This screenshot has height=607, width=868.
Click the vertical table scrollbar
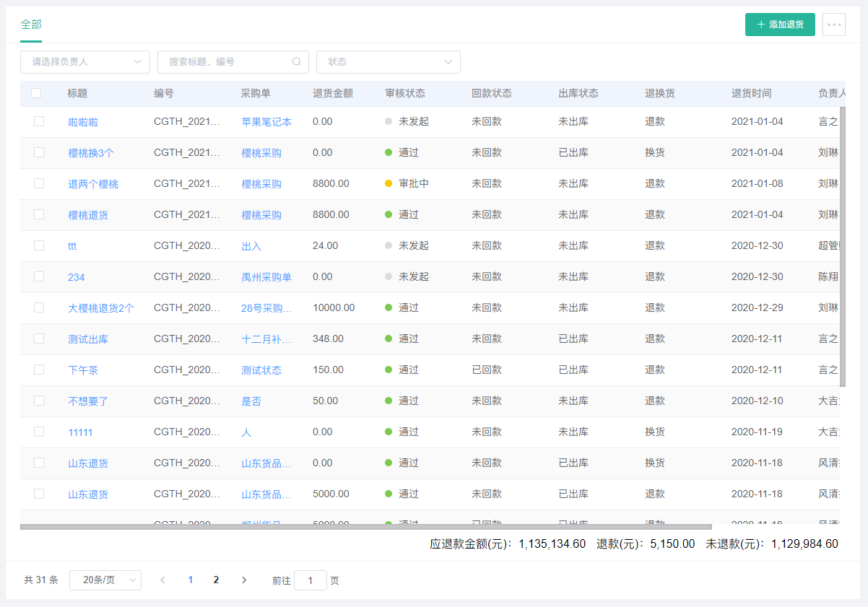point(842,245)
